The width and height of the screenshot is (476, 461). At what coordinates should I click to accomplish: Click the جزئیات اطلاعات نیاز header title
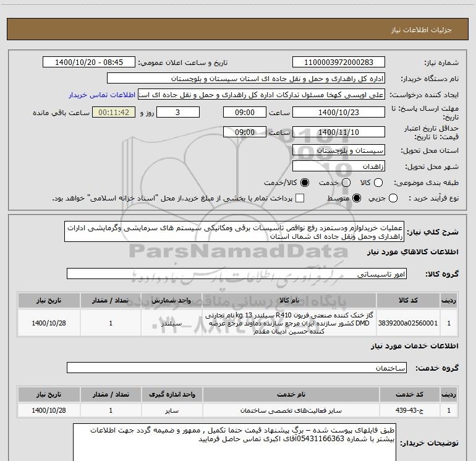point(422,30)
